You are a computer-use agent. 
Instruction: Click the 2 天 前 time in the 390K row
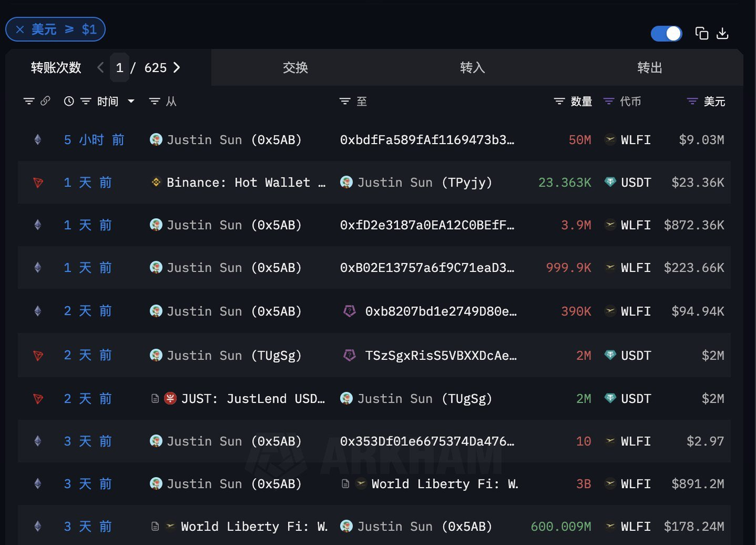pyautogui.click(x=87, y=312)
